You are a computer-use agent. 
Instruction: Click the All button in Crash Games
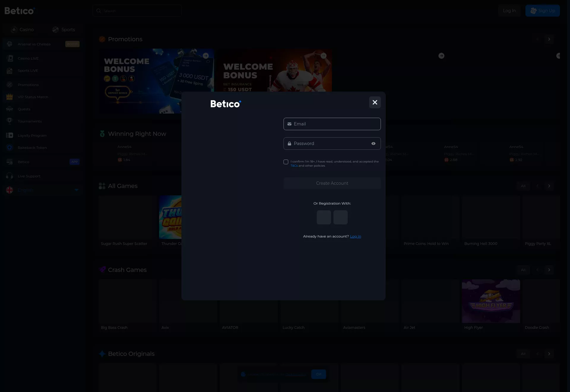tap(523, 270)
